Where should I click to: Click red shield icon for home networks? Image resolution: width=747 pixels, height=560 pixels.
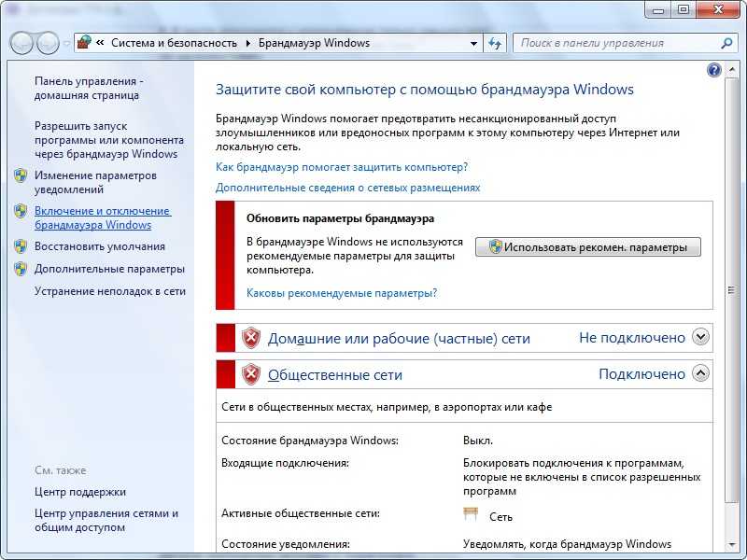tap(251, 338)
